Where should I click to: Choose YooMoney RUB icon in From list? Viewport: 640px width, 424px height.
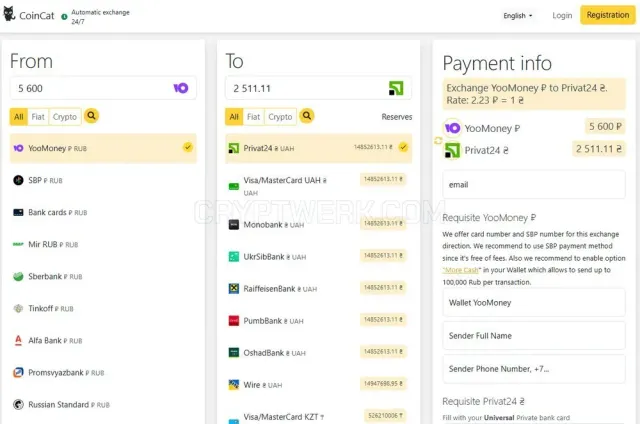click(18, 148)
